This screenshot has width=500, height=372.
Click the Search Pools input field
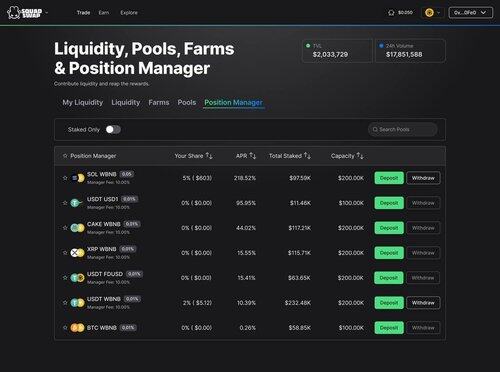click(x=403, y=129)
